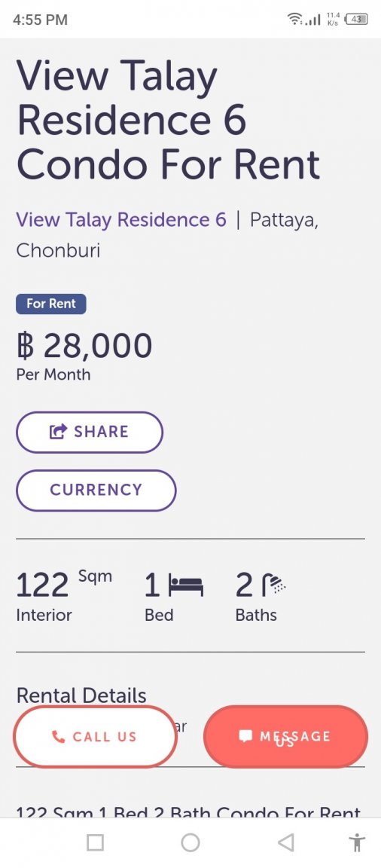Screen dimensions: 381x868
Task: Tap the MESSAGE US button
Action: pyautogui.click(x=285, y=736)
